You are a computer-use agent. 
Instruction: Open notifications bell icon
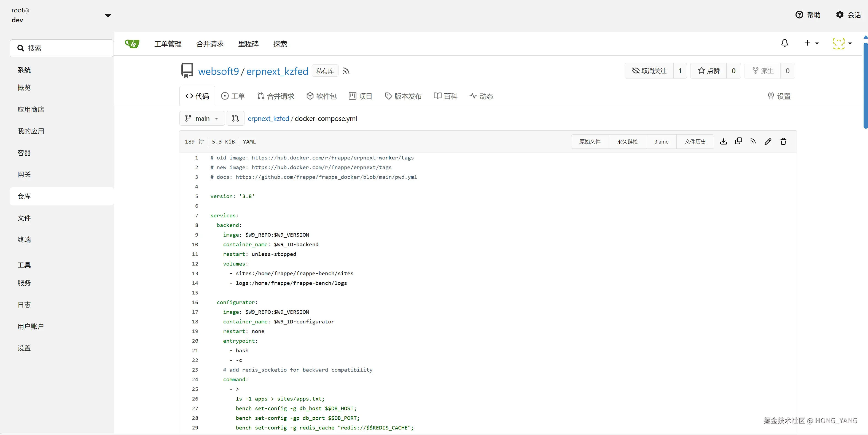(784, 43)
